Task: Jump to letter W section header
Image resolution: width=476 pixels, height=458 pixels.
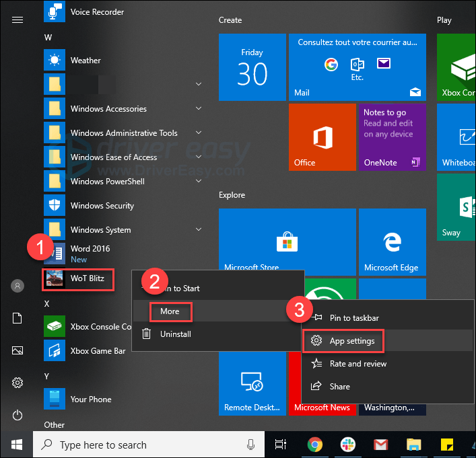Action: [x=48, y=37]
